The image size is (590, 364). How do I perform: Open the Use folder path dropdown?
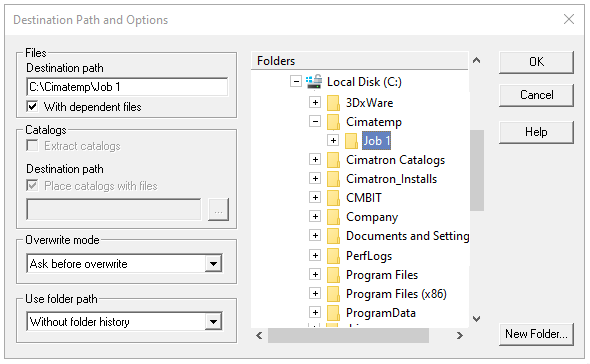(x=213, y=321)
